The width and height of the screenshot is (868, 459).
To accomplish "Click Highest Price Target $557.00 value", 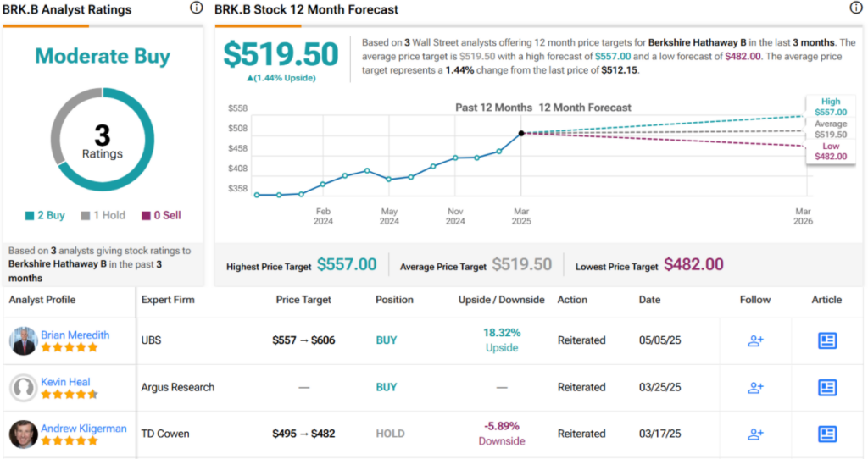I will (347, 265).
